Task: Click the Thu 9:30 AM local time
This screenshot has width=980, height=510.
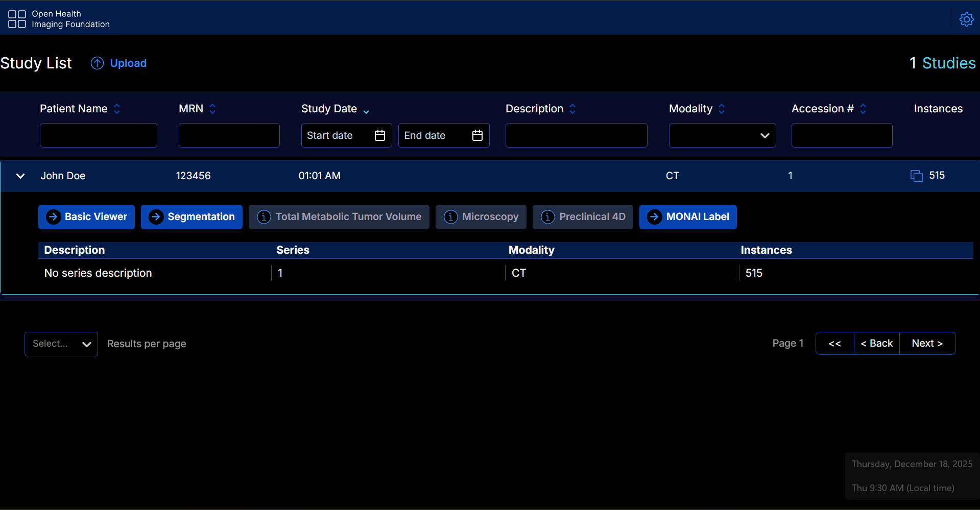Action: point(903,488)
